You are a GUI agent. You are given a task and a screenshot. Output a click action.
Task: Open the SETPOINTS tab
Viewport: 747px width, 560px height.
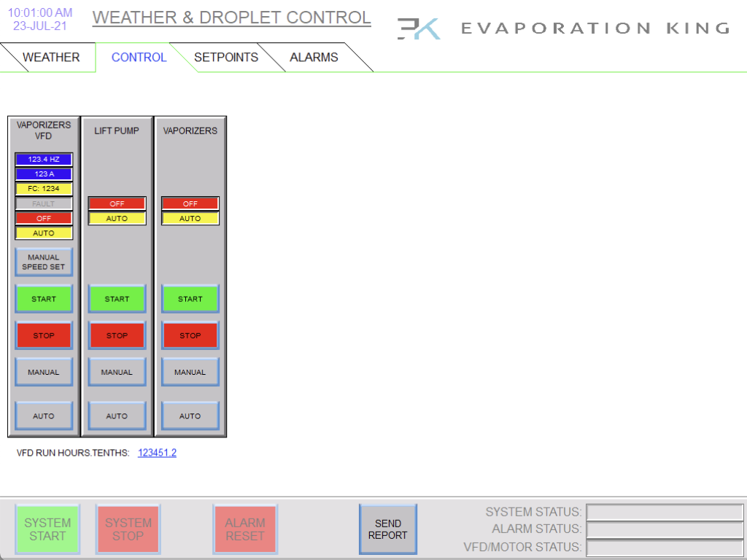(x=226, y=57)
